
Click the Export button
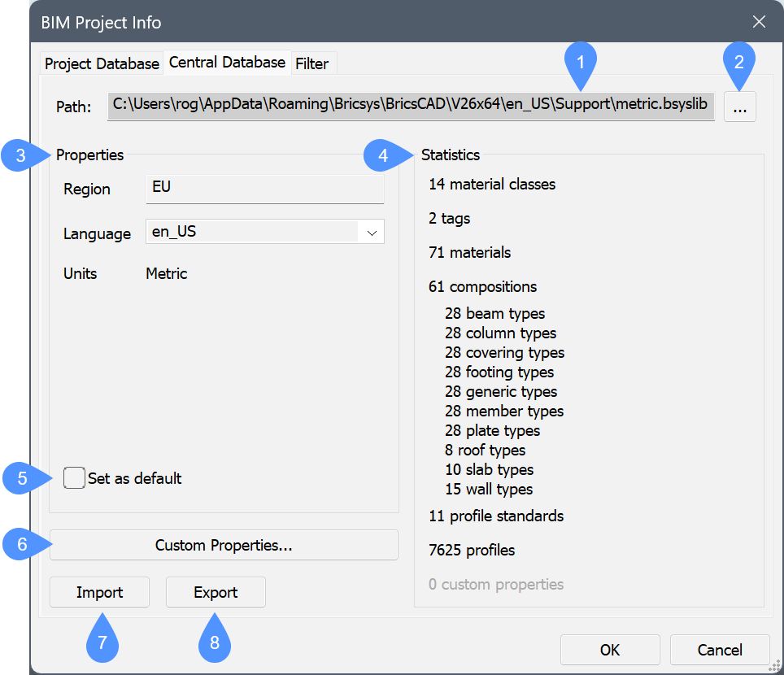216,592
